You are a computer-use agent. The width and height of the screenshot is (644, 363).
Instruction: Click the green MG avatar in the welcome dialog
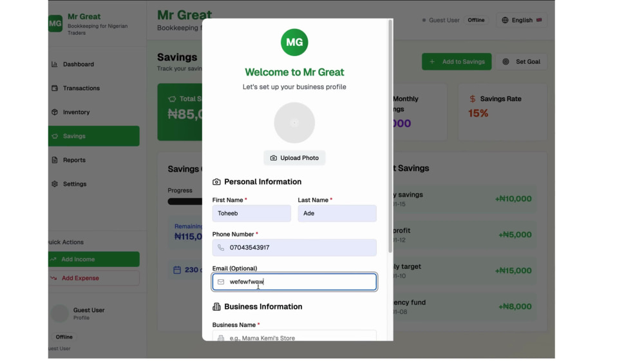point(294,43)
